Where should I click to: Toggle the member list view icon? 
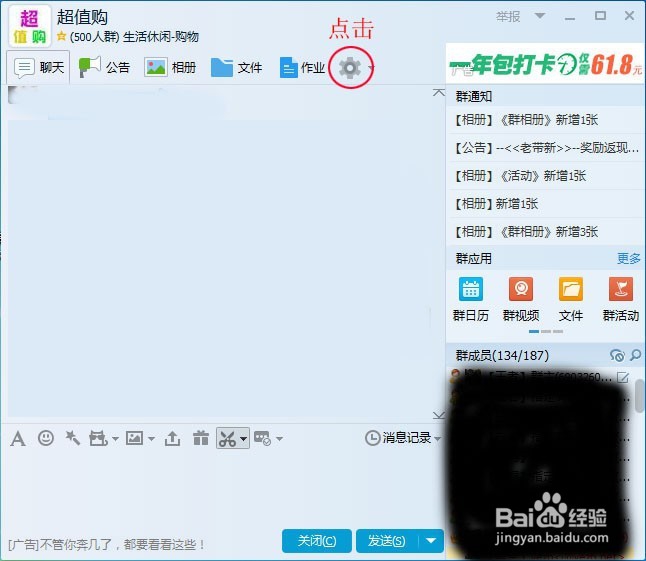617,355
